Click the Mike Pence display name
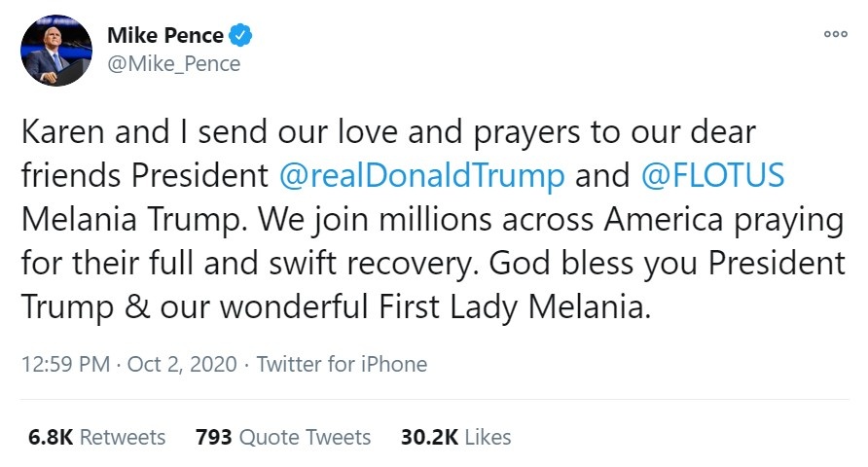 [164, 37]
